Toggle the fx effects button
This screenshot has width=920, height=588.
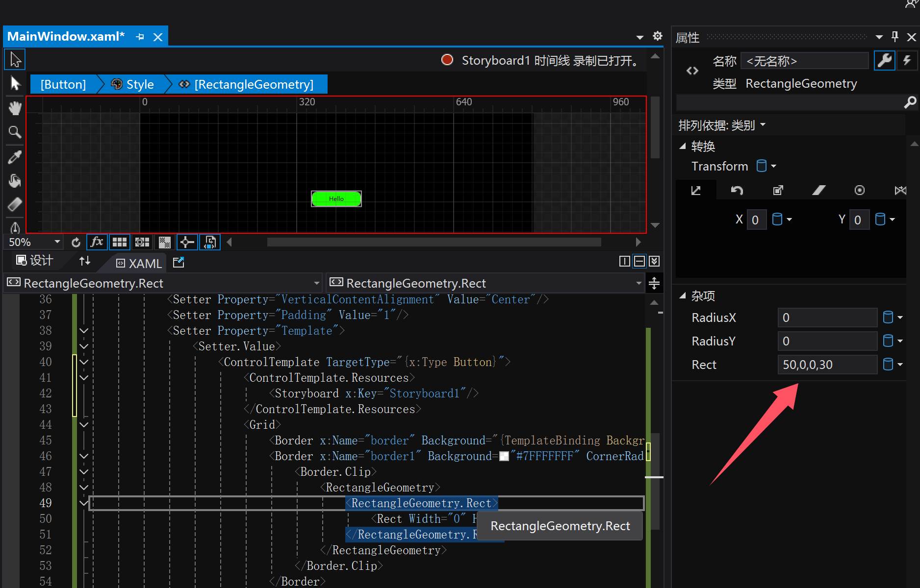(x=97, y=242)
